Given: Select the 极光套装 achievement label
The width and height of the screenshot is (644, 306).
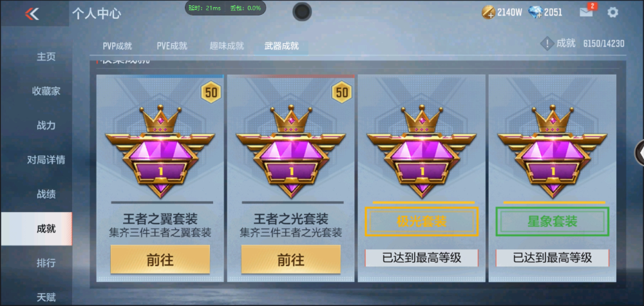Looking at the screenshot, I should click(x=421, y=222).
